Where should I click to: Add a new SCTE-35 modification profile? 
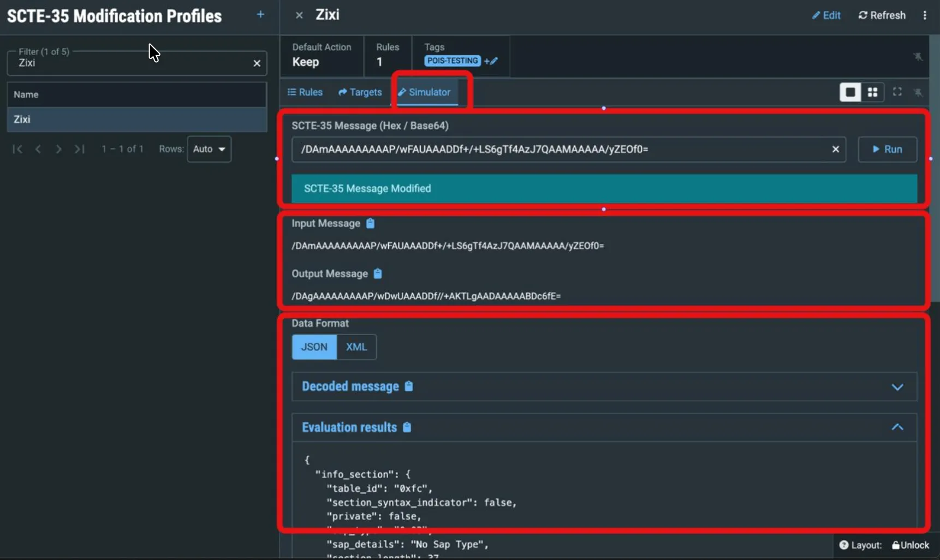click(260, 15)
